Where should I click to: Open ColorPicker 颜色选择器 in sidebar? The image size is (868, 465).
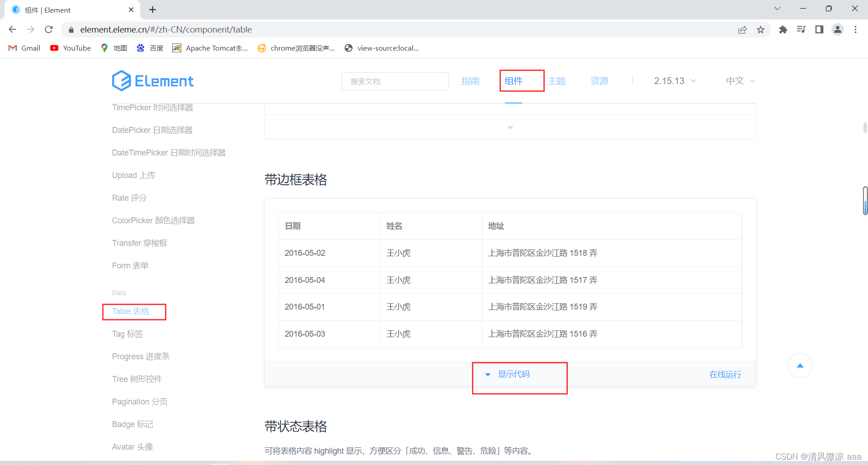click(153, 221)
